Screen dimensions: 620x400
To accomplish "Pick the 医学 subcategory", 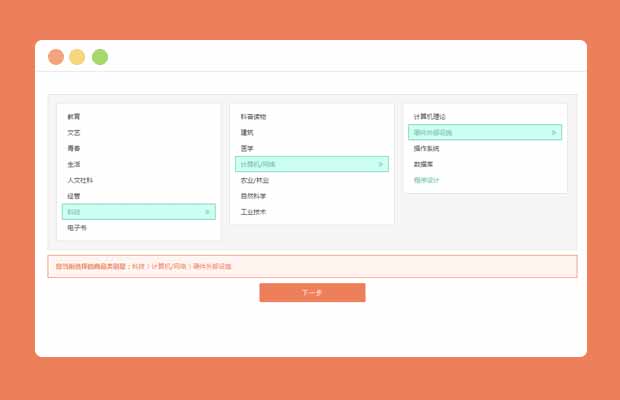I will (247, 148).
